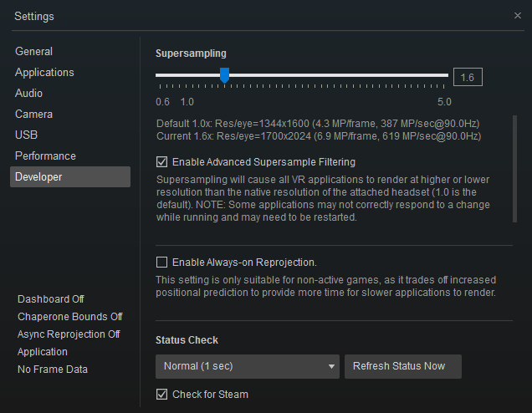Click the Refresh Status Now button
The height and width of the screenshot is (413, 532).
point(402,366)
